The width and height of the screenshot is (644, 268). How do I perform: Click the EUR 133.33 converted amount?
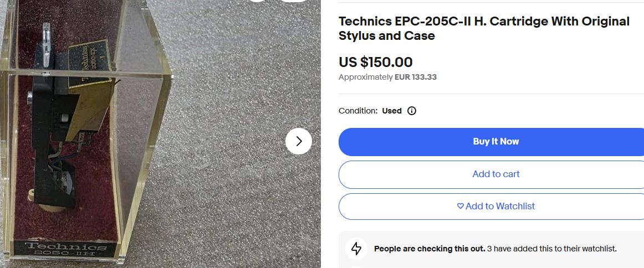pos(415,77)
